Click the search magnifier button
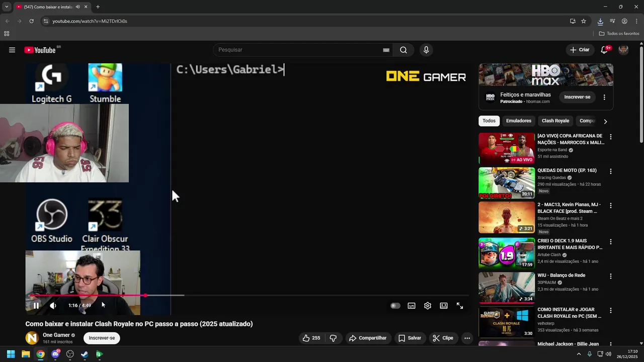Screen dimensions: 644x362 [x=404, y=50]
